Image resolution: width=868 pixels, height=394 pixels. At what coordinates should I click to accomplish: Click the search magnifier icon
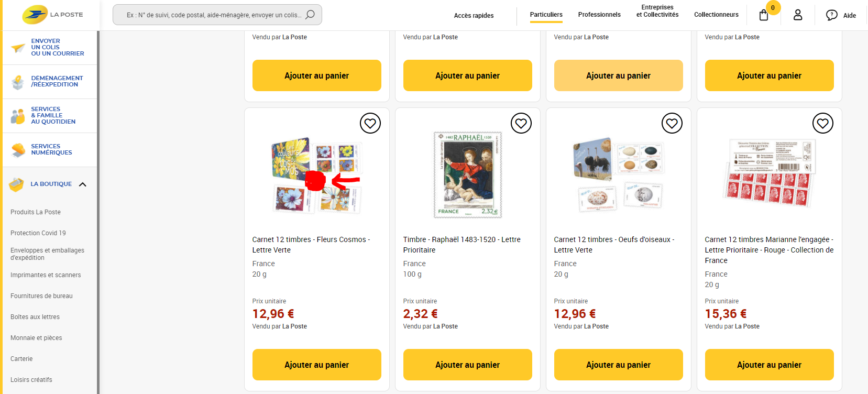(x=310, y=15)
